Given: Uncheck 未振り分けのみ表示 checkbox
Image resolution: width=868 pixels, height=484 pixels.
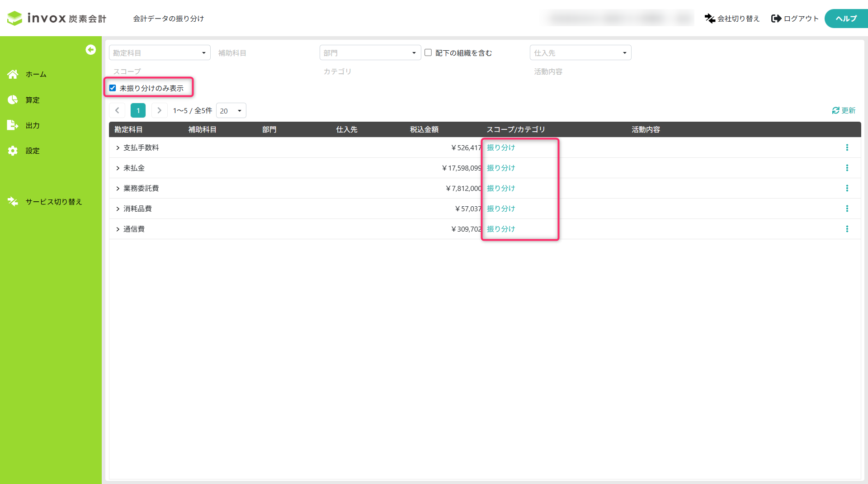Looking at the screenshot, I should [113, 88].
